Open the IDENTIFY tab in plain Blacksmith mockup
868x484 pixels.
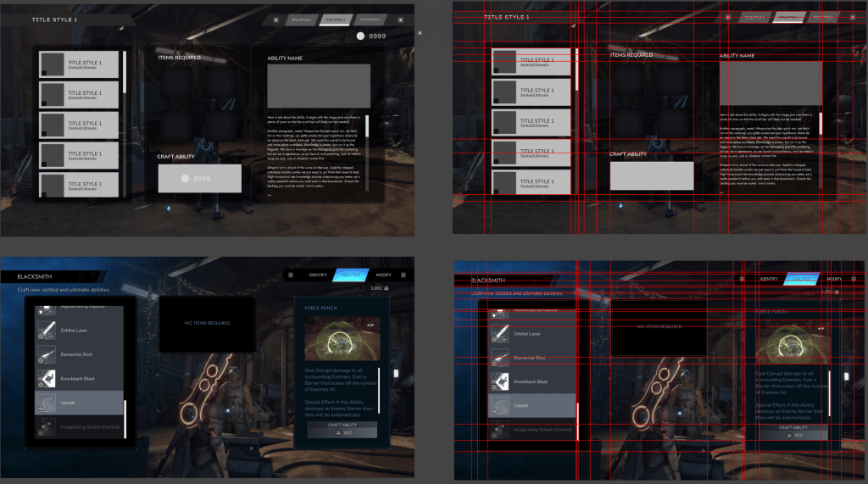[318, 275]
